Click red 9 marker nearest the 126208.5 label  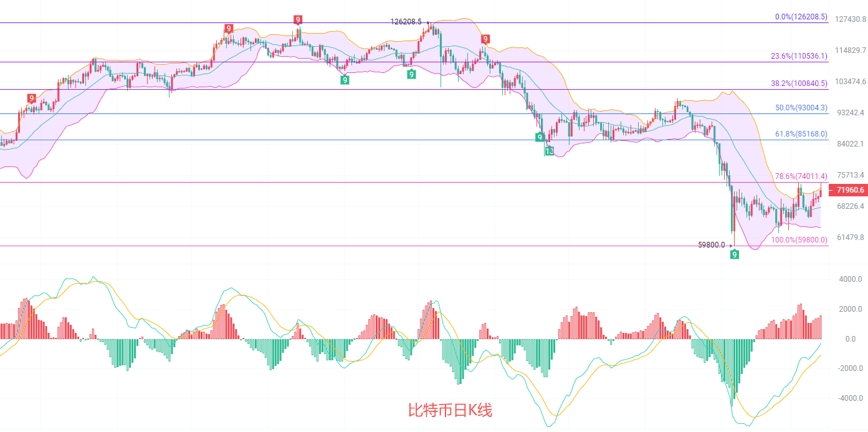tap(298, 20)
